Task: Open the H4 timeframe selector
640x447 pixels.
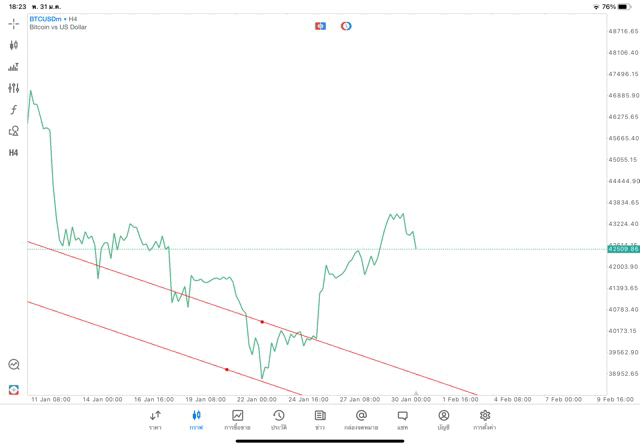Action: pyautogui.click(x=14, y=153)
